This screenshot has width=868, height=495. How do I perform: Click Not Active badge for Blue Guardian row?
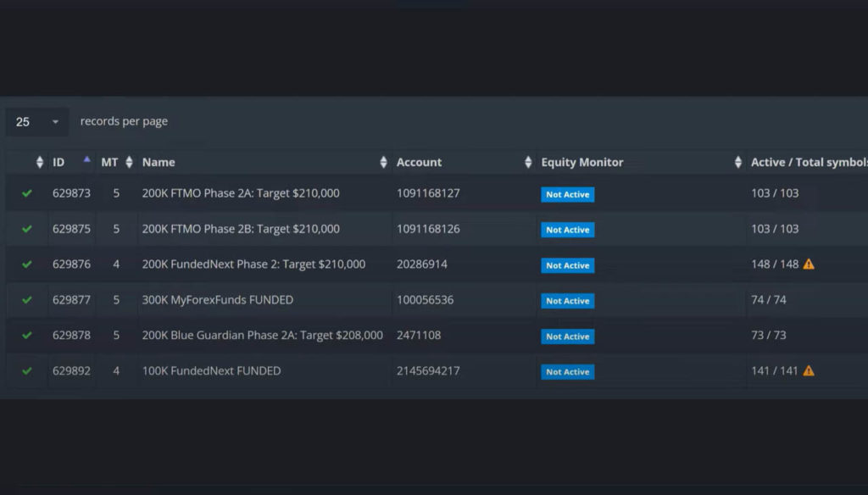coord(567,336)
